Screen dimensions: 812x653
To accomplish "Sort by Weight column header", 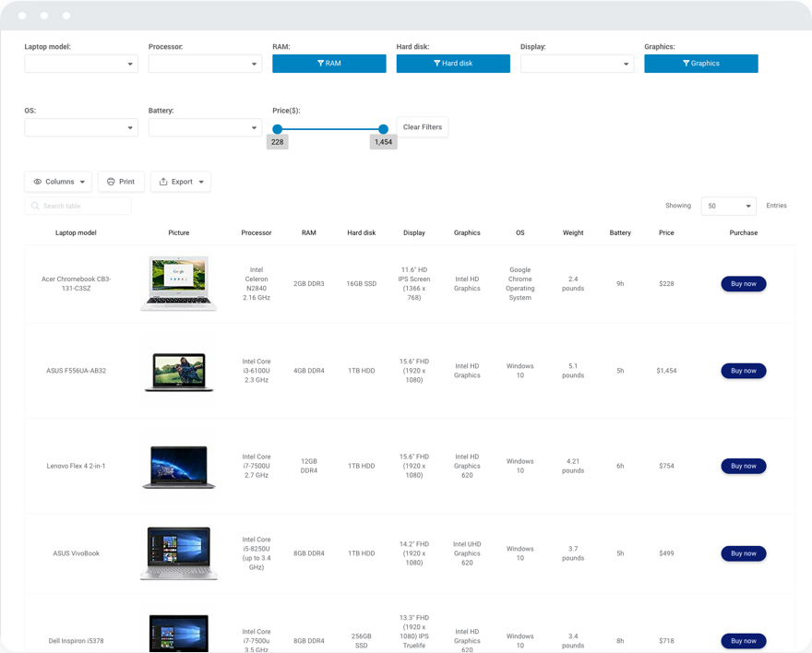I will 573,232.
